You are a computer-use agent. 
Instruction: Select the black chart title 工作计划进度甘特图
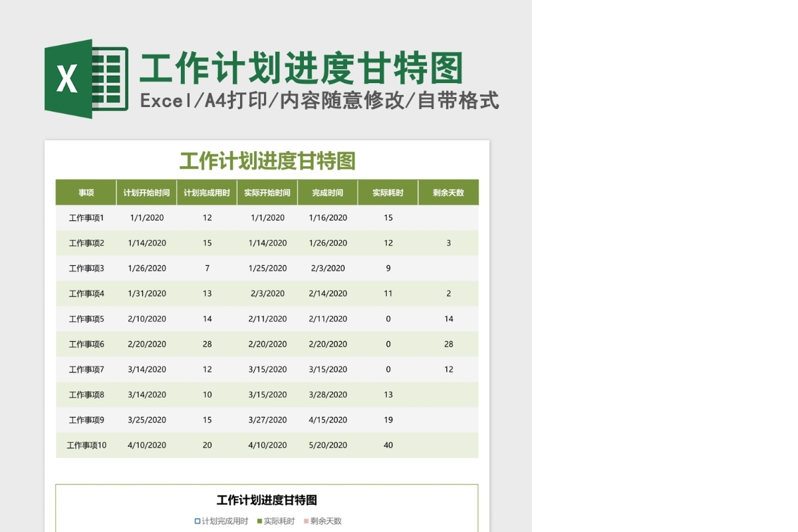coord(267,500)
